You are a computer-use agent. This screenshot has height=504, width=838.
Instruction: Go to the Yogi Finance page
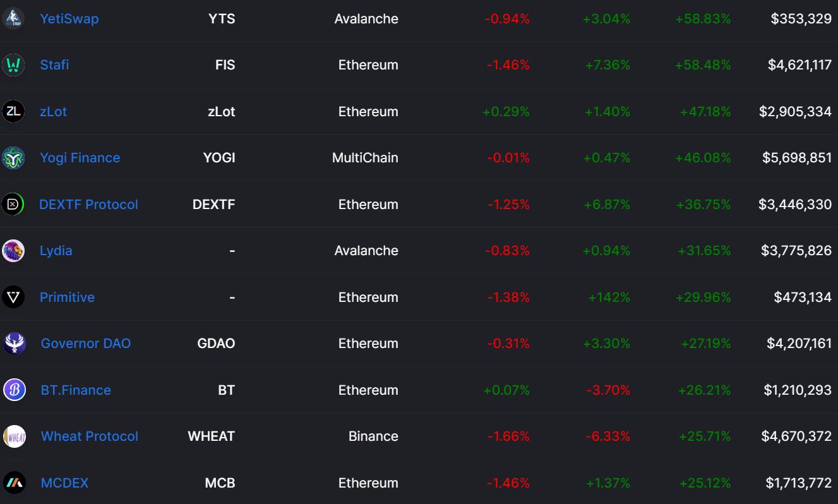click(80, 158)
